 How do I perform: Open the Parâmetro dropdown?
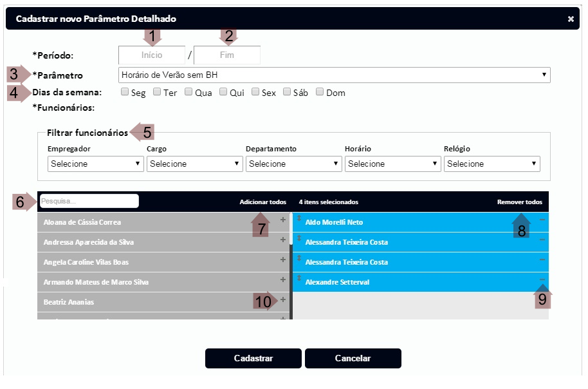pyautogui.click(x=334, y=75)
